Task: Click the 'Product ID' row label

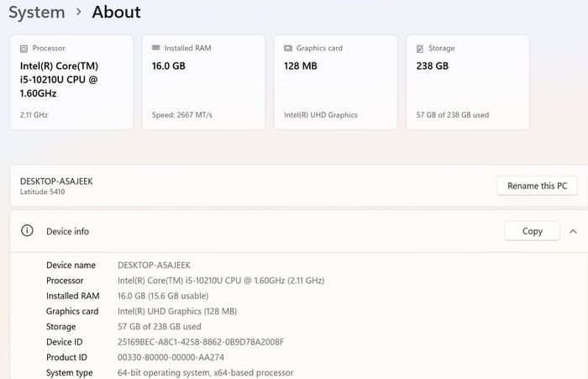Action: 66,358
